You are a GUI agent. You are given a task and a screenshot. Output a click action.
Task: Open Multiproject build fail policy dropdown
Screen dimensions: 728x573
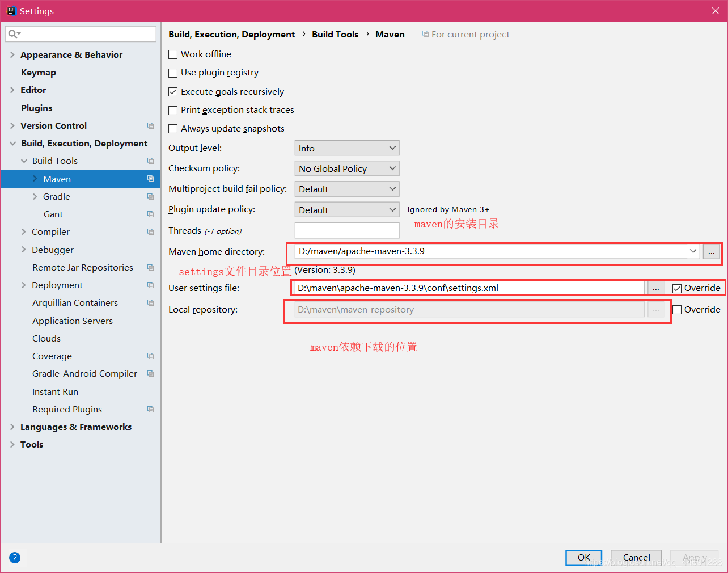click(347, 189)
